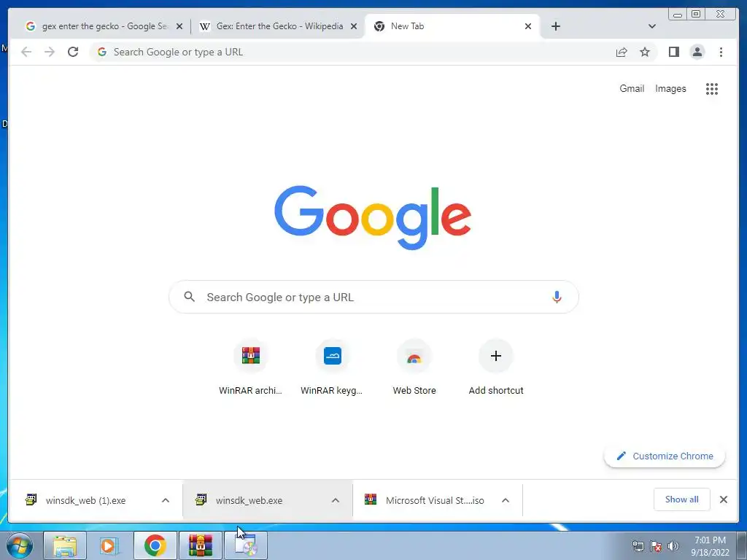Open the clock showing 7:01 PM
The width and height of the screenshot is (747, 560).
(710, 546)
